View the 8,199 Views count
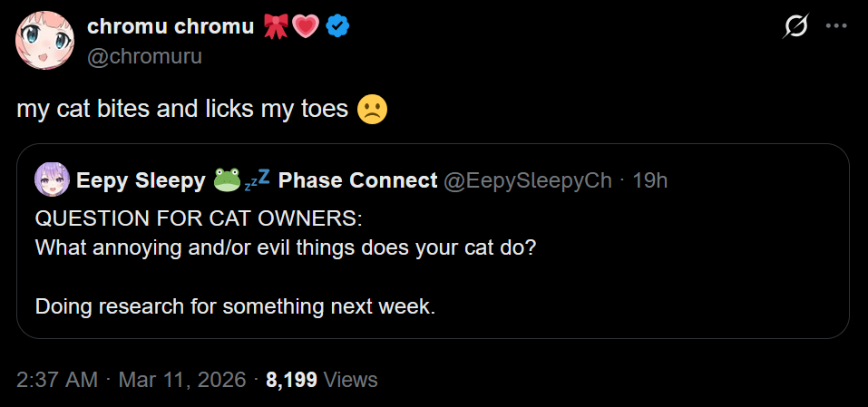 (321, 380)
